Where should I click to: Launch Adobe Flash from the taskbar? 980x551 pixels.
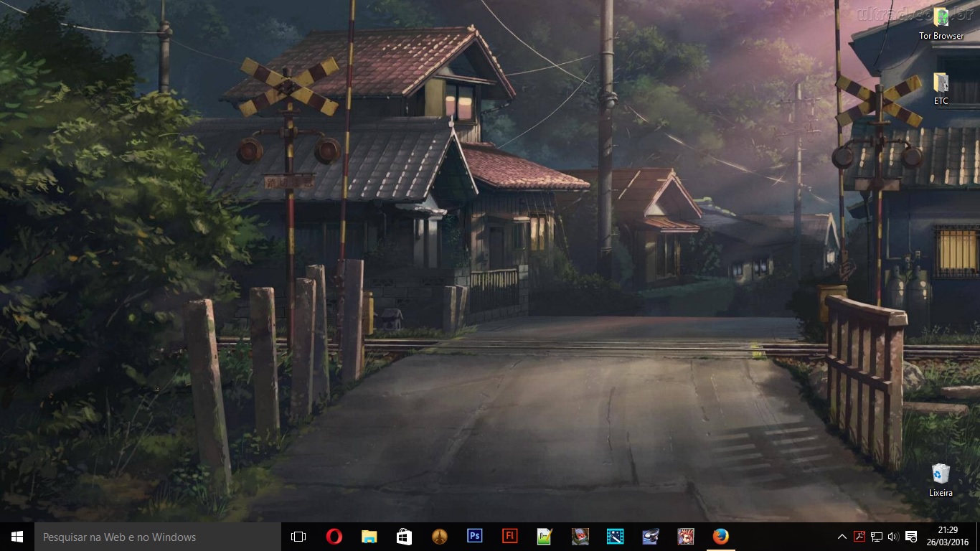click(x=509, y=537)
